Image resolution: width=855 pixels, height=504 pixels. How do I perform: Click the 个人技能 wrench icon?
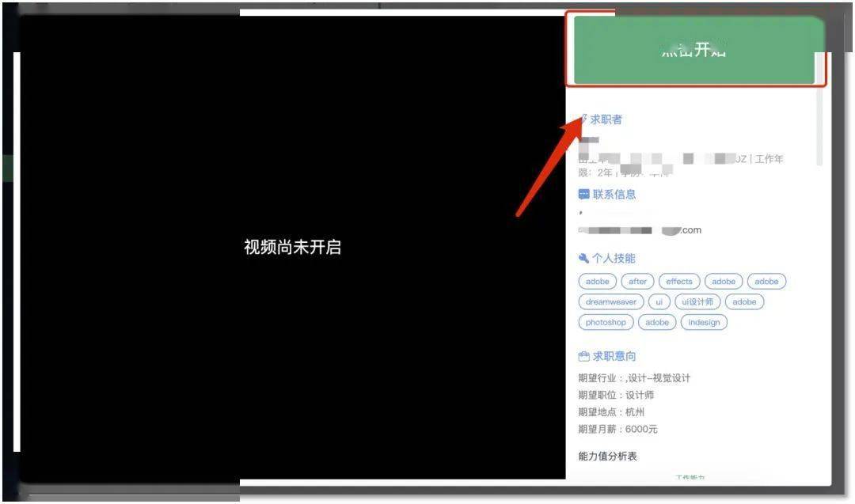584,259
